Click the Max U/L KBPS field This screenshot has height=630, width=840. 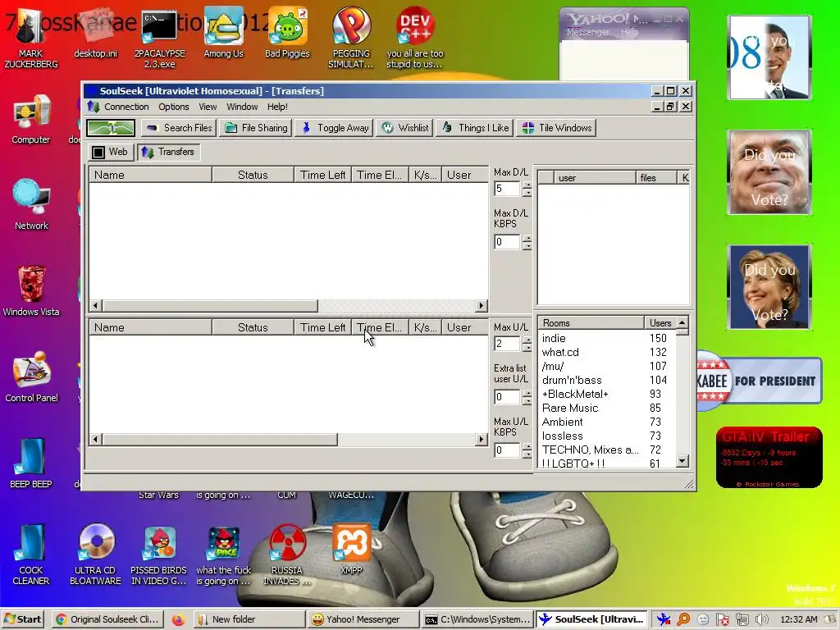coord(507,450)
